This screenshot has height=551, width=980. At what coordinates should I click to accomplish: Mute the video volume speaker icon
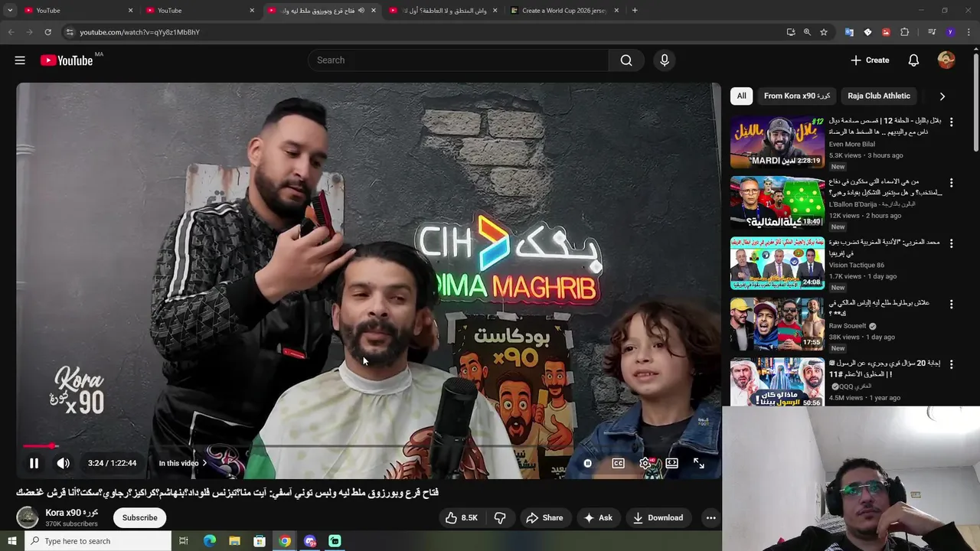[64, 463]
